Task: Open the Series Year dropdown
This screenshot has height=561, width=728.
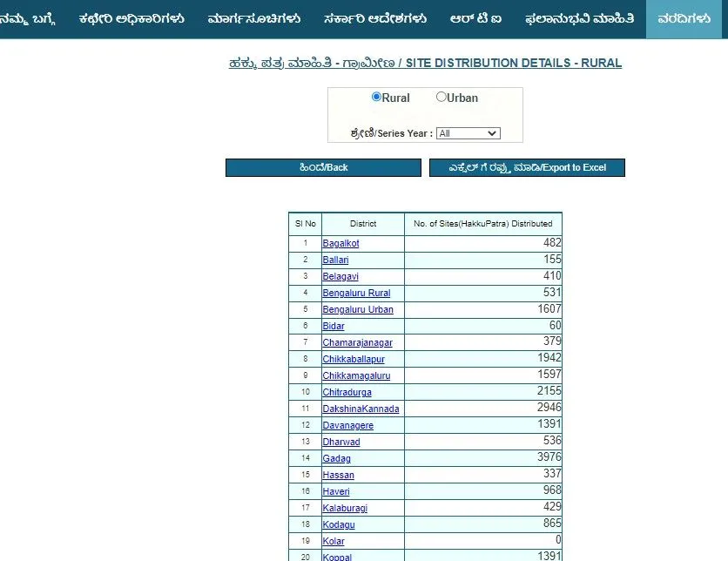Action: [468, 133]
